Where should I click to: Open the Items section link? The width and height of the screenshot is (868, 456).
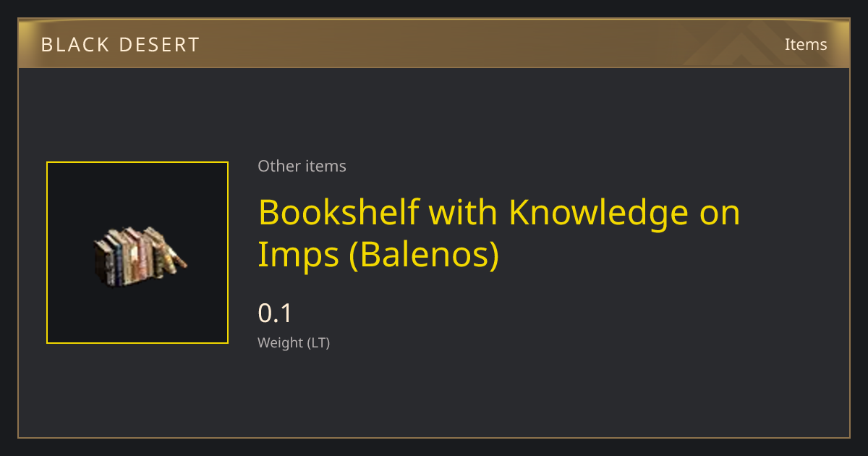click(x=806, y=44)
